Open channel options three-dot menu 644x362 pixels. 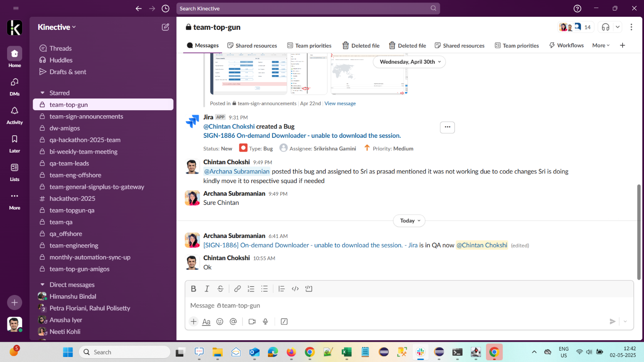[x=631, y=27]
